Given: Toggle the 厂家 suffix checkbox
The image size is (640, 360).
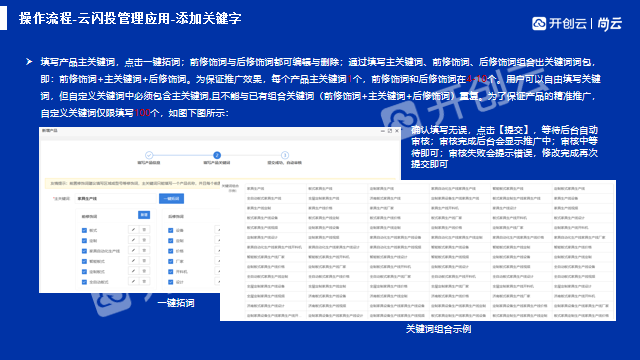Looking at the screenshot, I should (171, 261).
